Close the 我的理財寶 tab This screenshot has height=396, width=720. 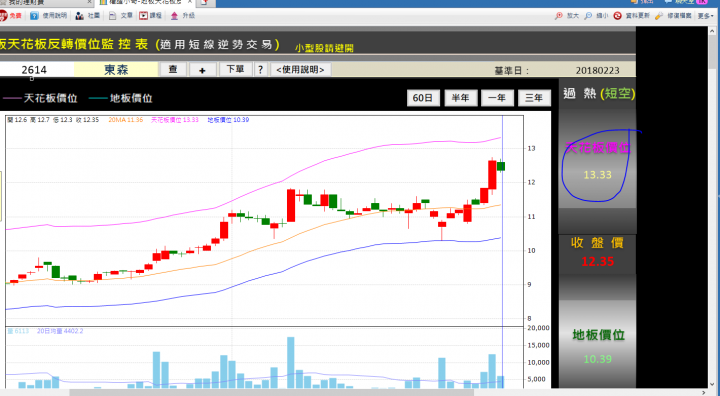pyautogui.click(x=90, y=2)
